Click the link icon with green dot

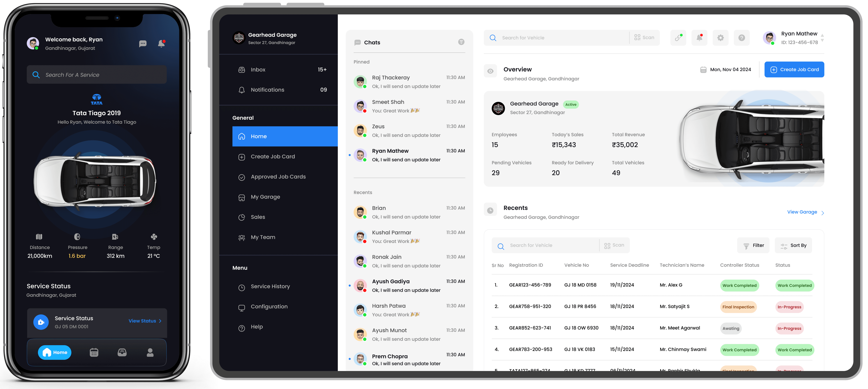(x=678, y=38)
